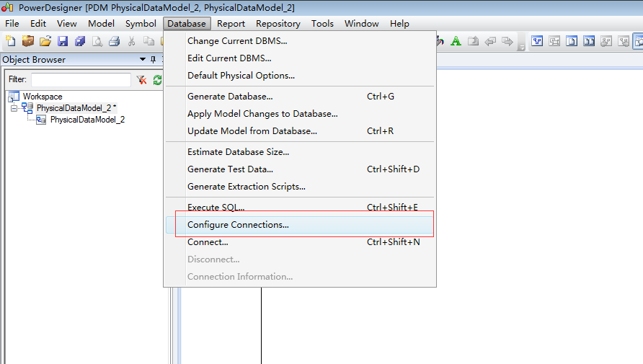This screenshot has width=643, height=364.
Task: Click the Save All toolbar icon
Action: tap(80, 41)
